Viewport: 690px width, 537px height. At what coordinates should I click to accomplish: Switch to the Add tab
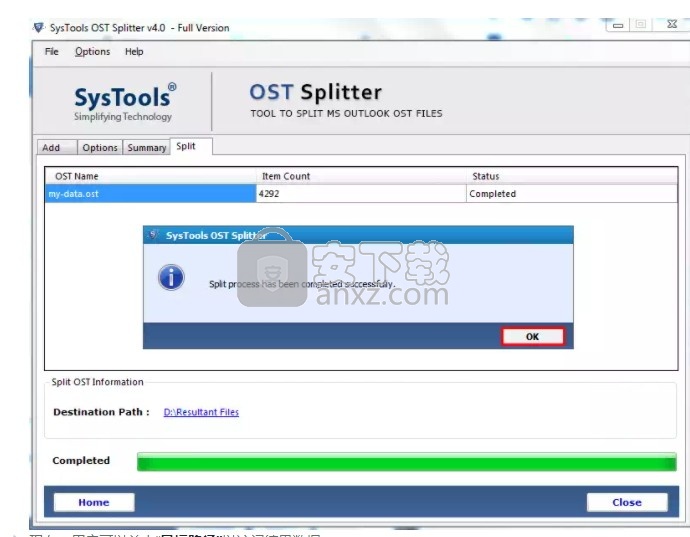coord(57,147)
